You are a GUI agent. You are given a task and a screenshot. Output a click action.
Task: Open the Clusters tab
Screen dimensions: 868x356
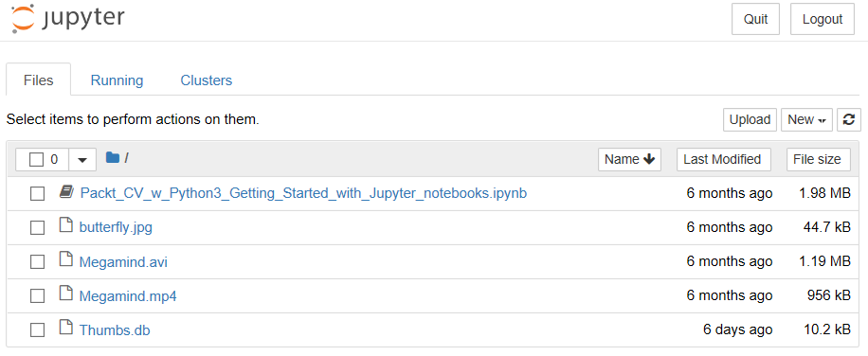pyautogui.click(x=206, y=80)
